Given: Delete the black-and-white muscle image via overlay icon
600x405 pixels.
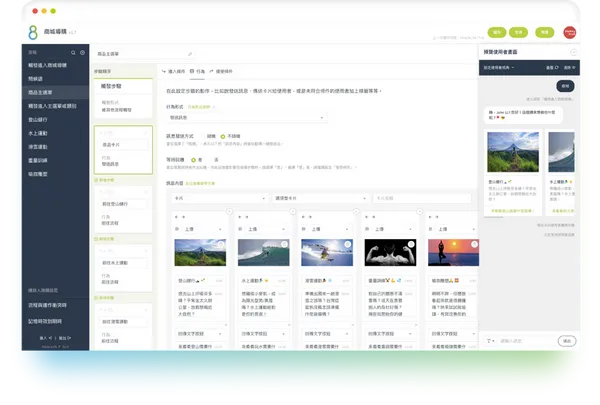Looking at the screenshot, I should click(411, 244).
